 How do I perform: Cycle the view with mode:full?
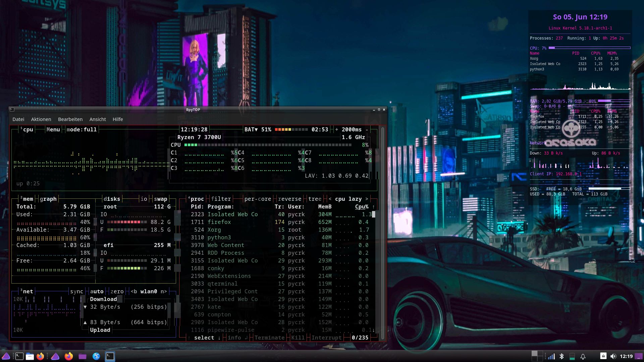(x=82, y=129)
